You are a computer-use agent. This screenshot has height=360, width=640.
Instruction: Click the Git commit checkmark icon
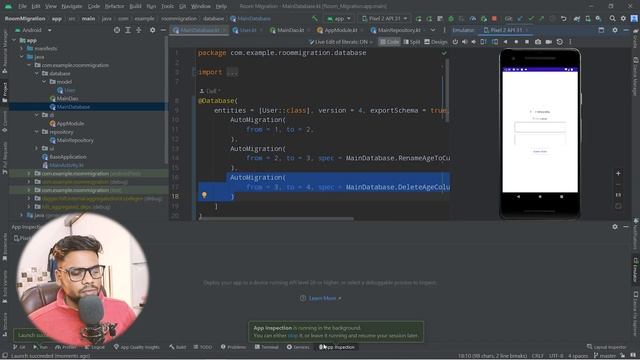(531, 18)
